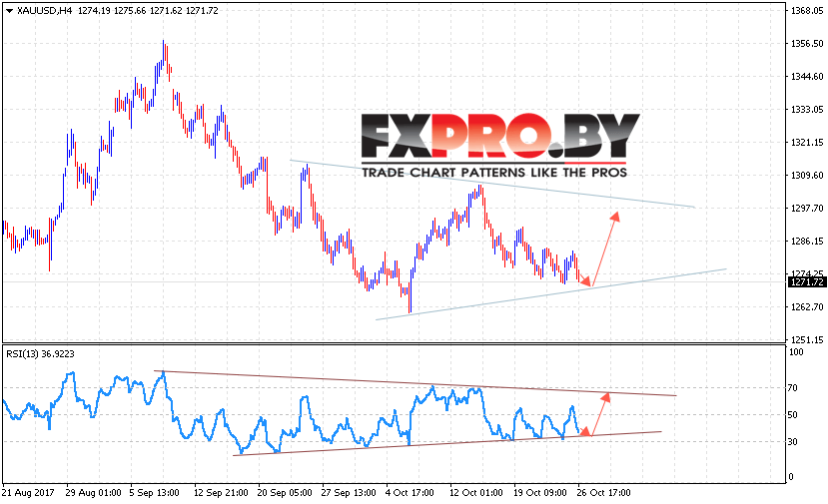The width and height of the screenshot is (828, 504).
Task: Click the 1309.60 price axis label
Action: (807, 176)
